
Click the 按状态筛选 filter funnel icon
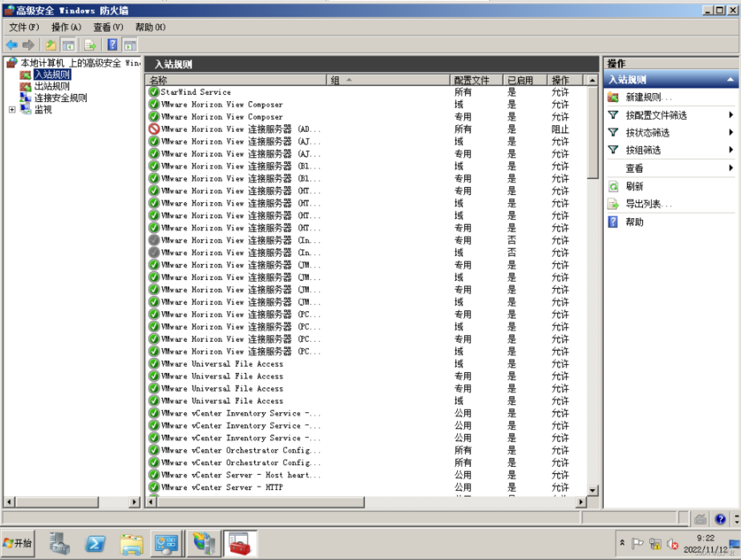(x=613, y=133)
